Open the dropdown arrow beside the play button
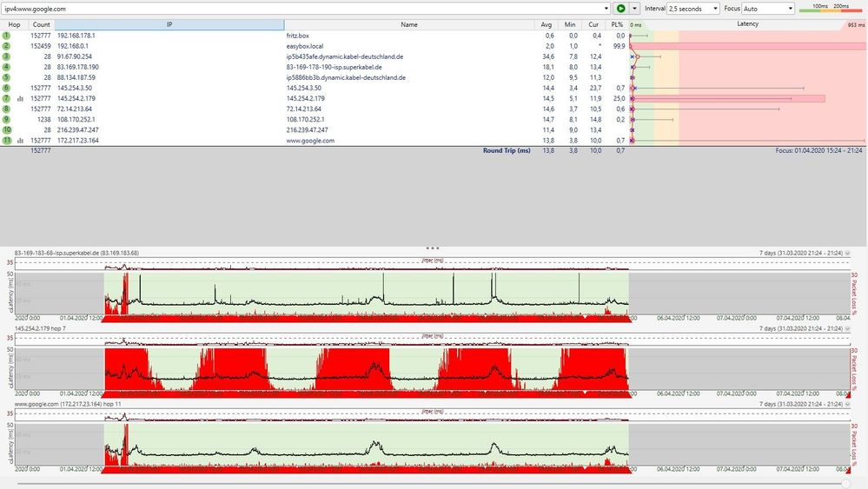868x489 pixels. [634, 9]
